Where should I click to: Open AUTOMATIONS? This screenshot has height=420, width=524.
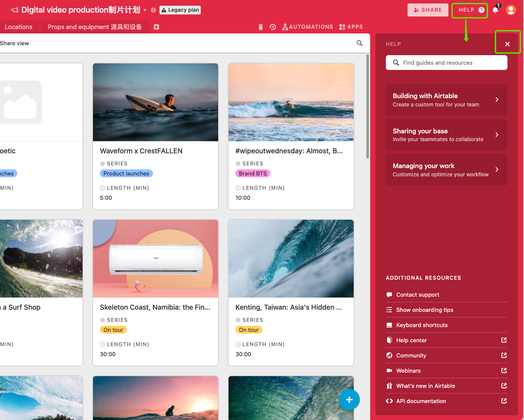tap(308, 27)
